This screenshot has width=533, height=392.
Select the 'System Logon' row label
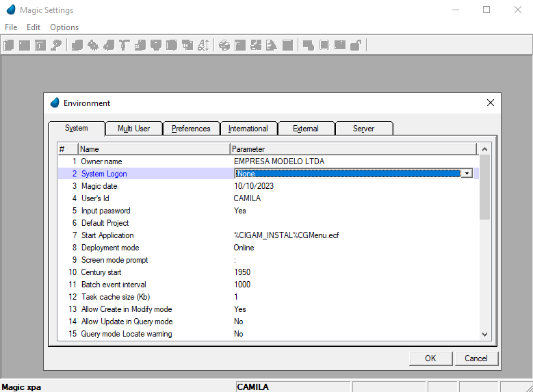click(x=104, y=174)
